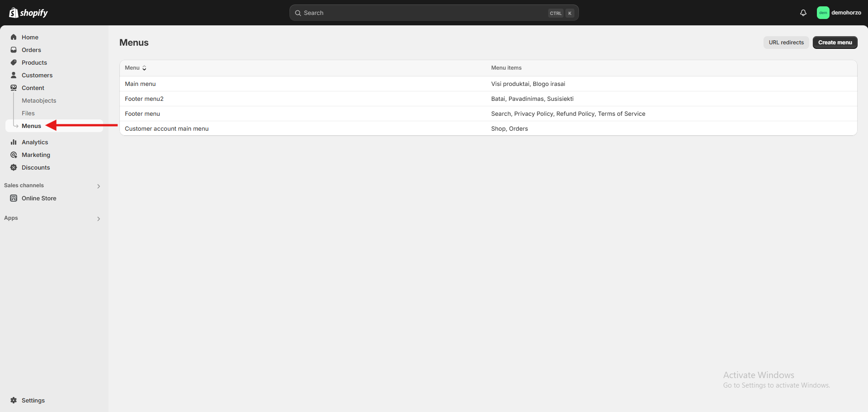Click the Online Store icon
This screenshot has width=868, height=412.
pyautogui.click(x=14, y=198)
